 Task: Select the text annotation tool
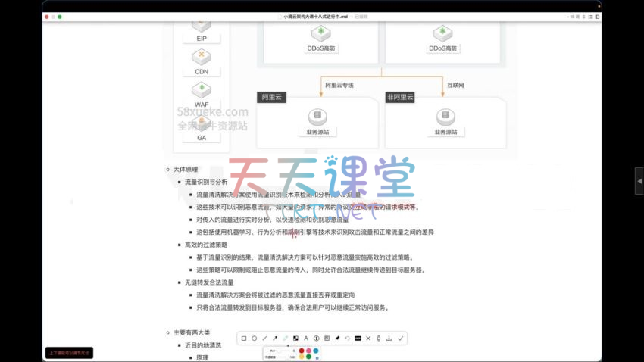click(x=306, y=339)
